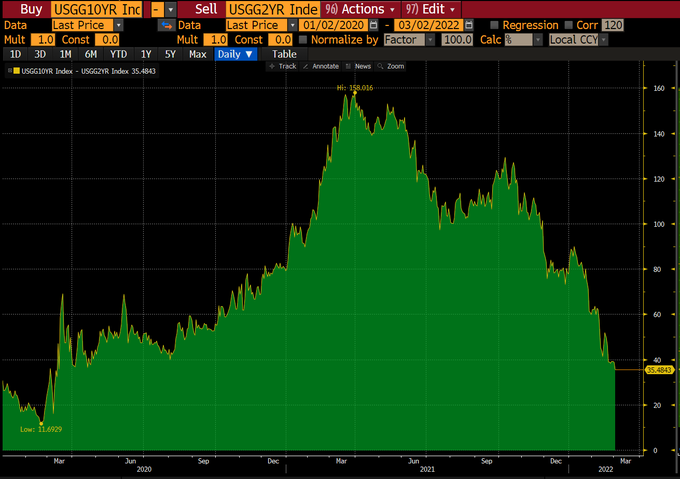The height and width of the screenshot is (479, 680).
Task: Collapse the chart legend box icon
Action: tap(10, 71)
